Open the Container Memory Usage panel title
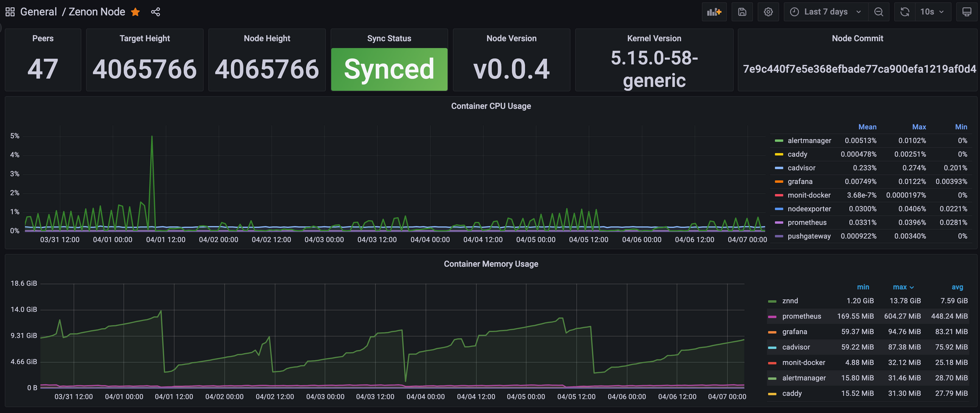Screen dimensions: 980x413 tap(491, 264)
